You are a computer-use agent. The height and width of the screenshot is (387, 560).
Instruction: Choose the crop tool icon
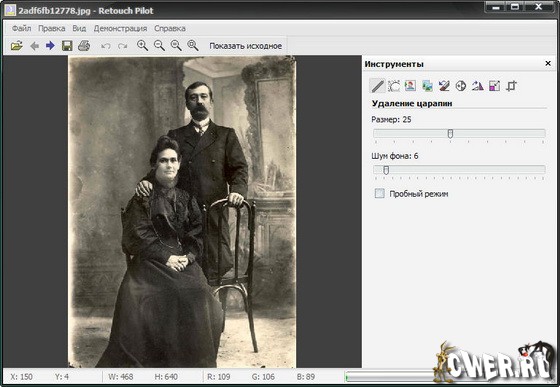511,86
